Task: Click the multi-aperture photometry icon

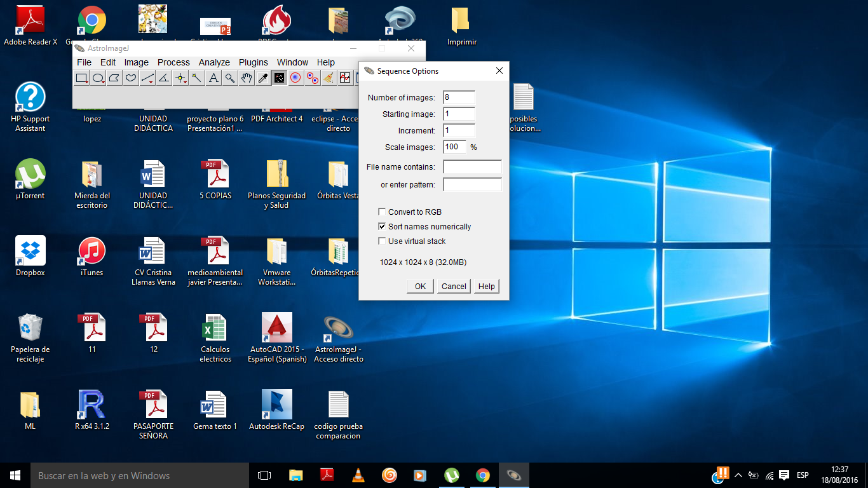Action: pos(312,78)
